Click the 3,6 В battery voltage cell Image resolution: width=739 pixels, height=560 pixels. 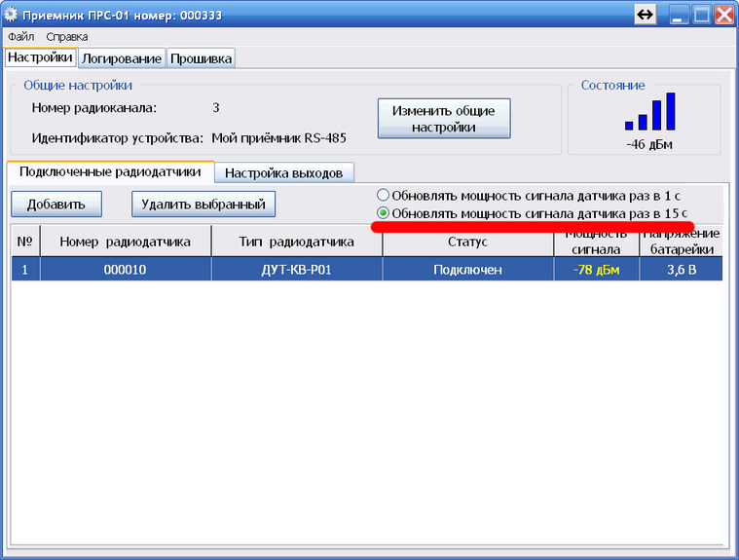tap(682, 270)
